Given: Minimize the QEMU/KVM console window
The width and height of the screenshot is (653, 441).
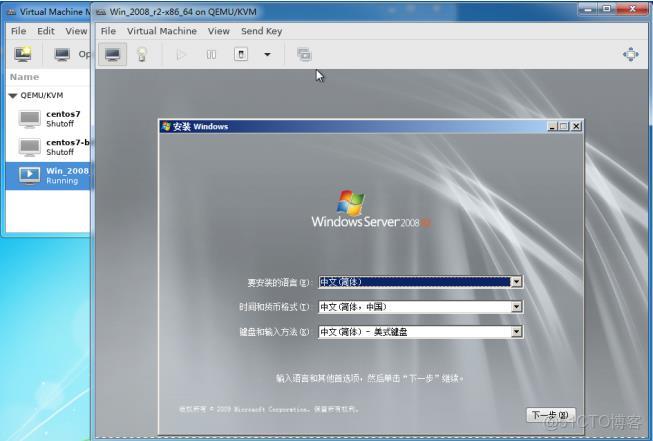Looking at the screenshot, I should click(588, 9).
